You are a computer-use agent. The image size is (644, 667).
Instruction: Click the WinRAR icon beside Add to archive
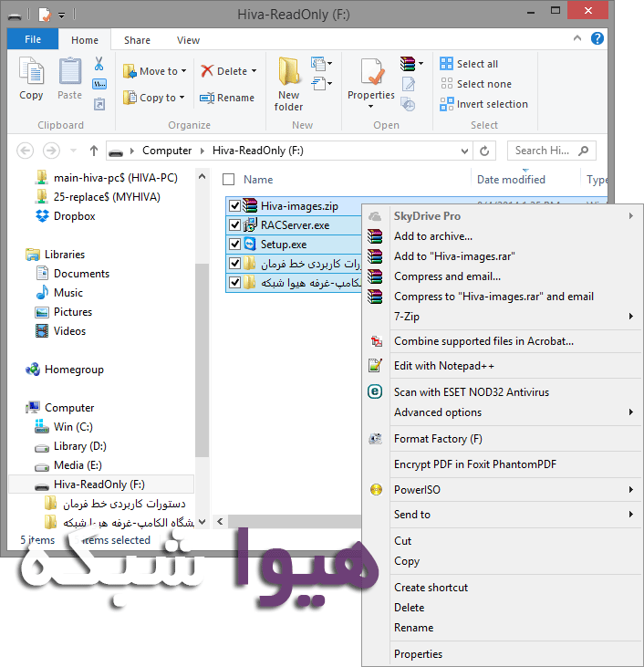point(375,236)
